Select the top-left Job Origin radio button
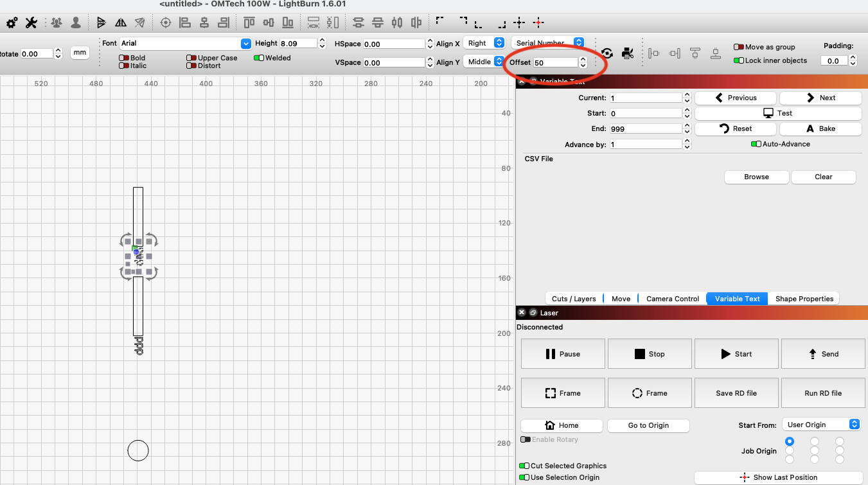Viewport: 868px width, 485px height. 790,441
